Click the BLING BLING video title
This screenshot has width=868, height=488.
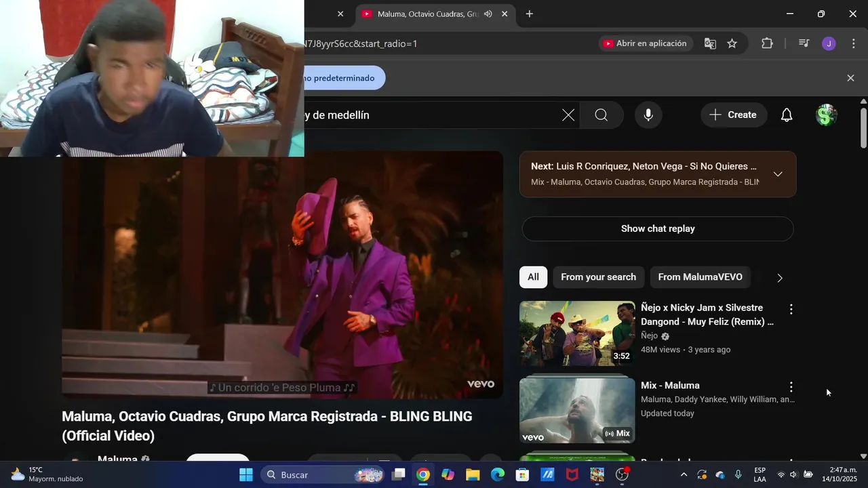[267, 426]
